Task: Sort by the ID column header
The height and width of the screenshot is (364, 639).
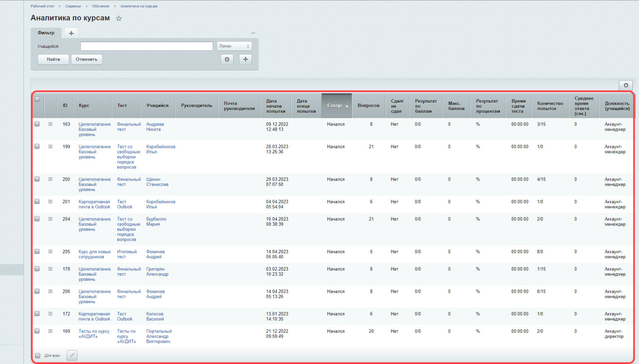Action: click(65, 106)
